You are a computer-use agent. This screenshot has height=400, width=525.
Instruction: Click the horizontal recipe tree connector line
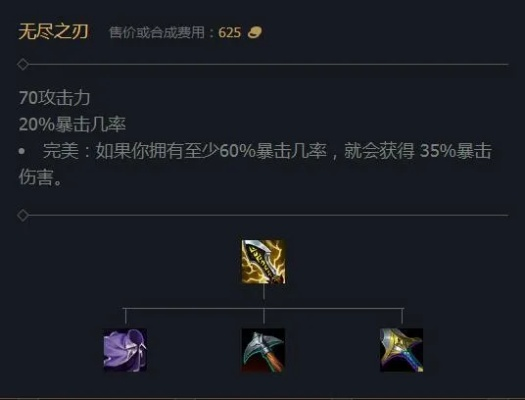pyautogui.click(x=264, y=308)
